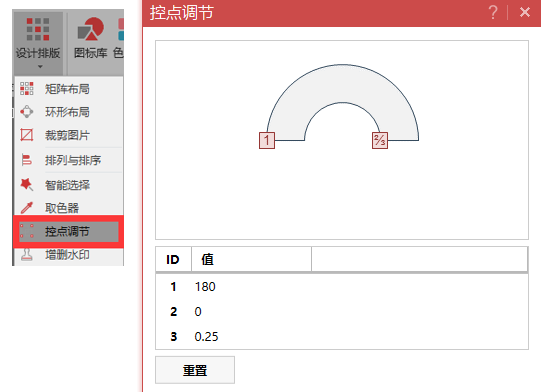541x392 pixels.
Task: Choose the 增删水印 menu entry
Action: pyautogui.click(x=67, y=255)
